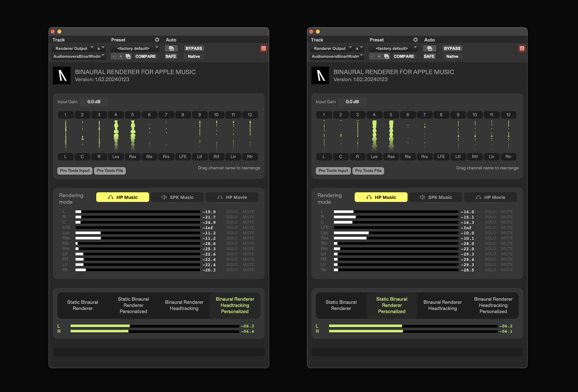Screen dimensions: 578x392
Task: Click the previous preset minus button, right window
Action: (x=372, y=56)
